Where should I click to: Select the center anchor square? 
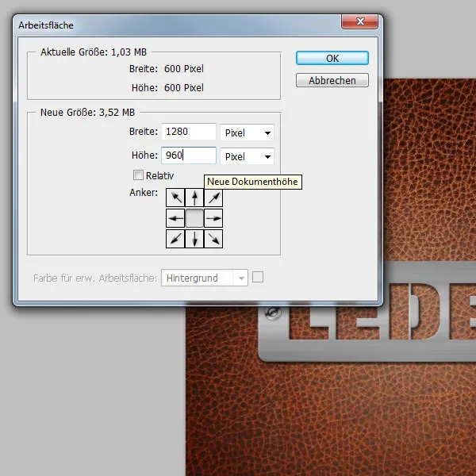(x=194, y=218)
